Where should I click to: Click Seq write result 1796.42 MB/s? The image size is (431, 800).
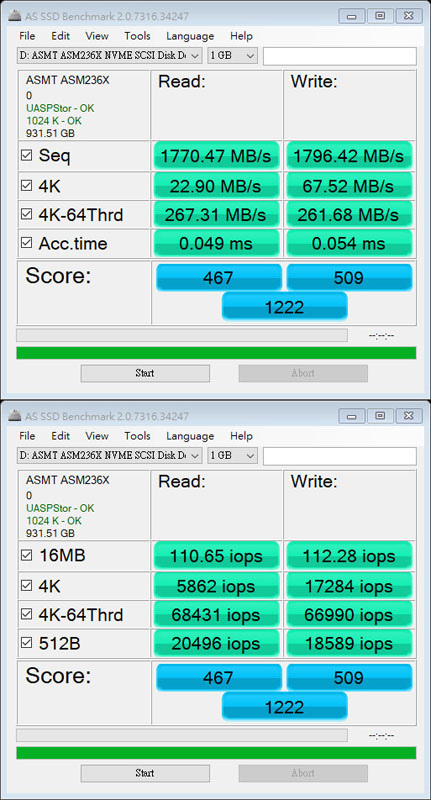point(349,156)
